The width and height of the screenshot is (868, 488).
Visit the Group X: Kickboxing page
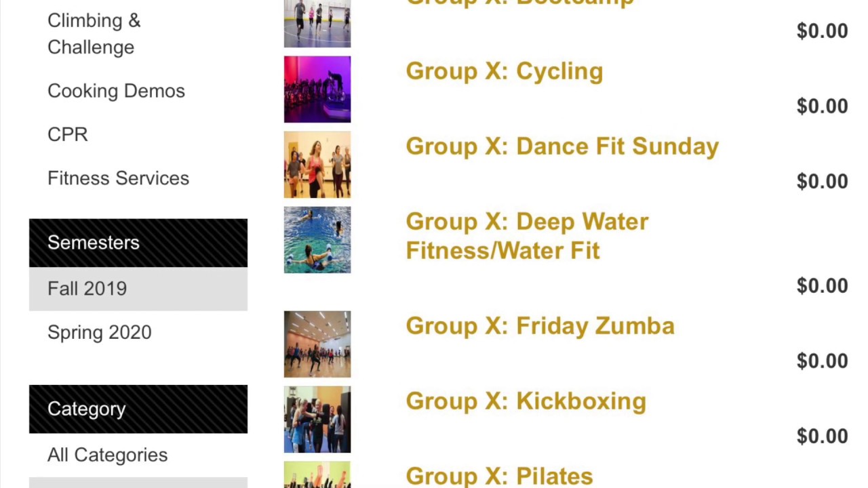(526, 401)
